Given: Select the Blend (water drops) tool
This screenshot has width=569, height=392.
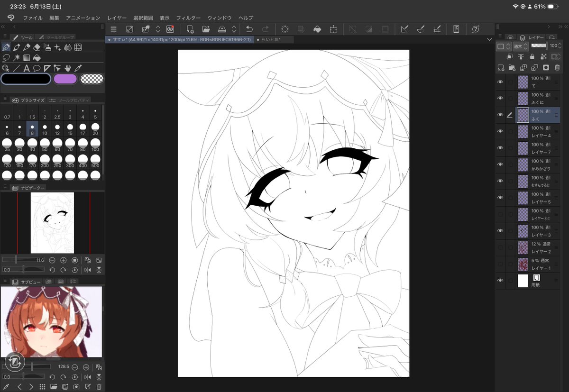Looking at the screenshot, I should pyautogui.click(x=68, y=47).
